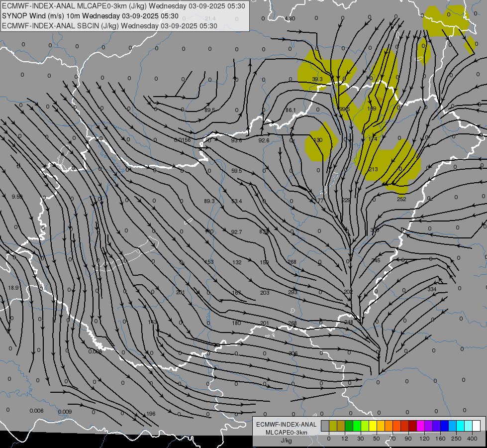Click the map value 89.5
487x448 pixels.
point(210,110)
